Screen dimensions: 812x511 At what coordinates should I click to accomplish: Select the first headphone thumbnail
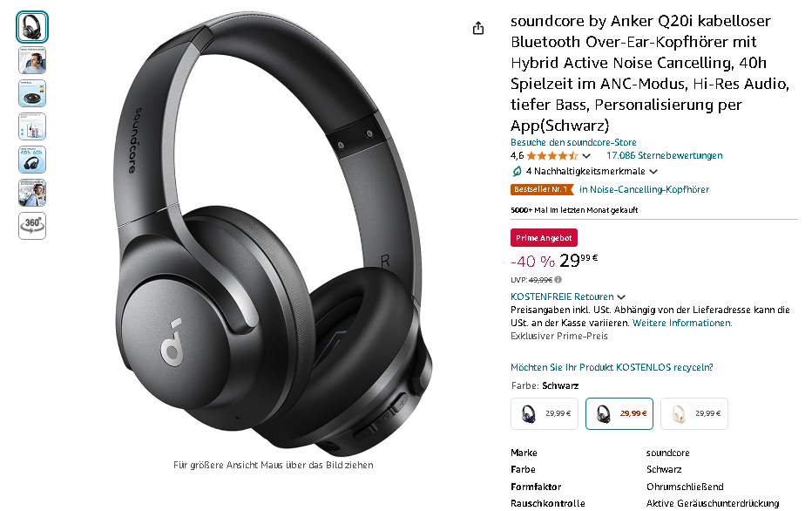pos(32,27)
